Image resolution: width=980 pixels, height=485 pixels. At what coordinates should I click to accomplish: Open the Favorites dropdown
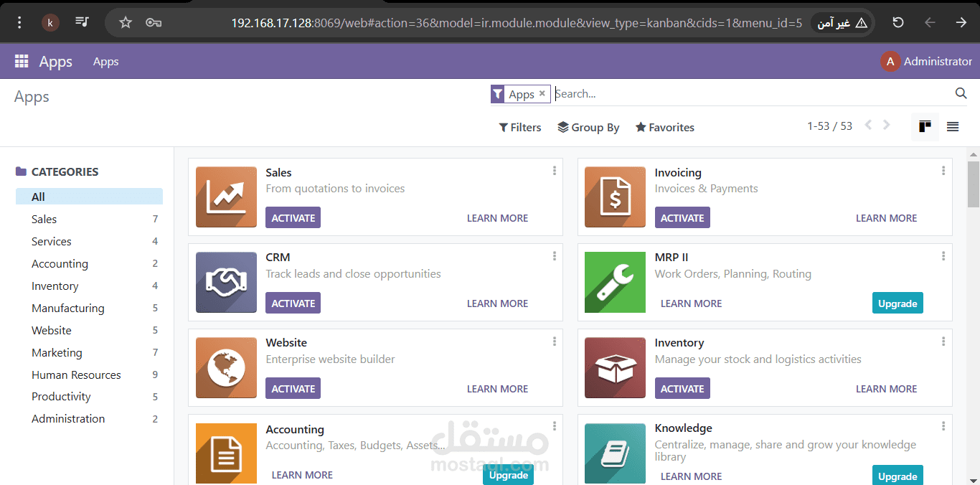665,127
